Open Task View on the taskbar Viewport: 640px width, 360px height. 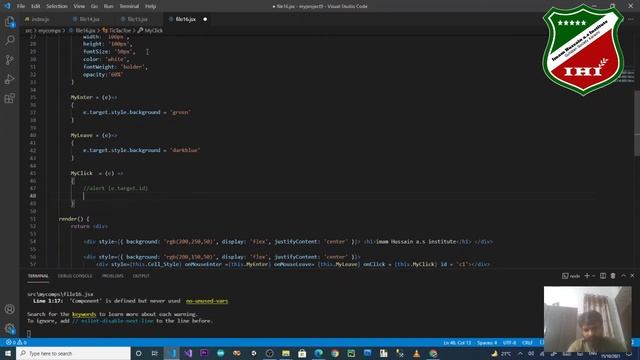[x=155, y=353]
